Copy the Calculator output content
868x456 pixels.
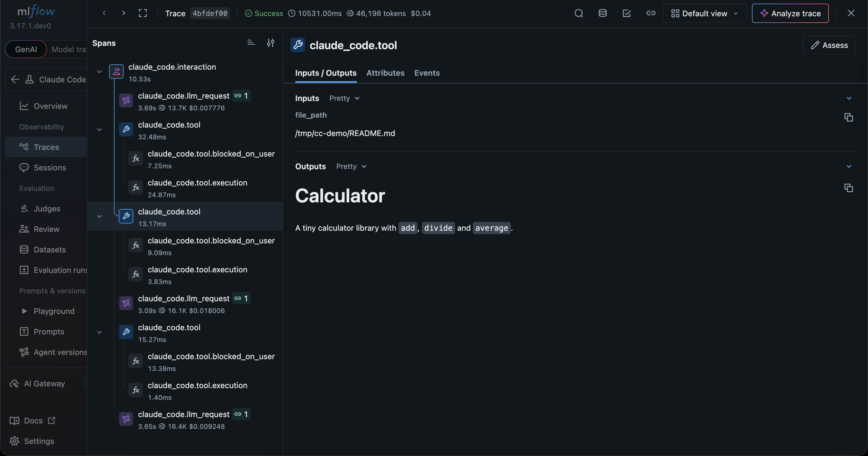coord(848,188)
